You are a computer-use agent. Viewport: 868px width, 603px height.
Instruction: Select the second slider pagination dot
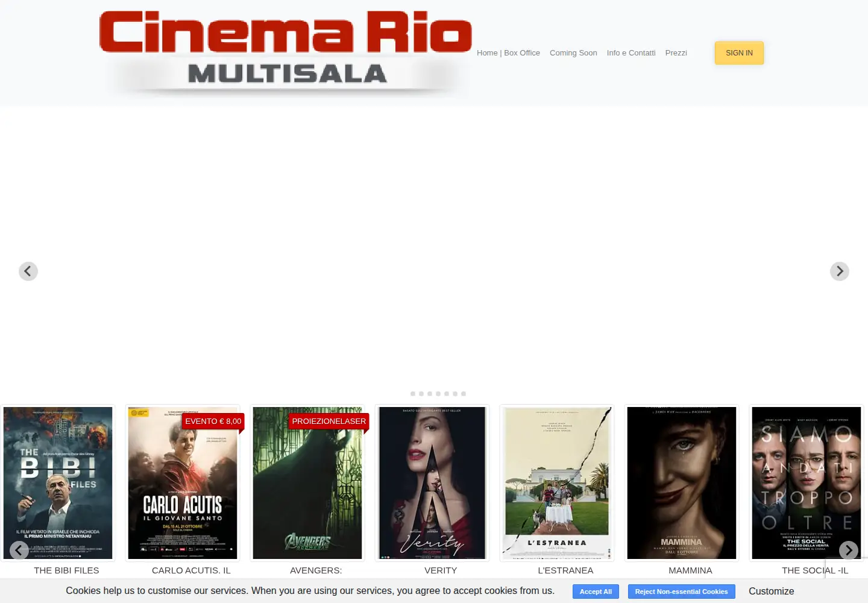(421, 394)
